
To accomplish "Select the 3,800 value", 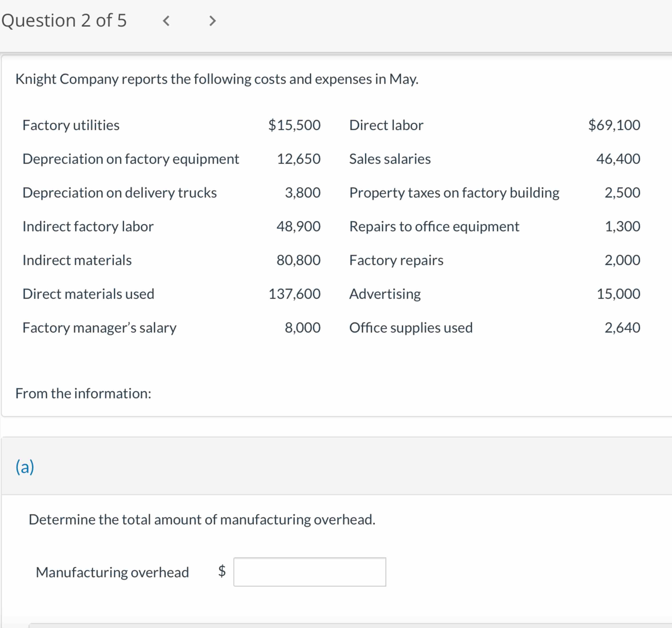I will click(x=302, y=193).
